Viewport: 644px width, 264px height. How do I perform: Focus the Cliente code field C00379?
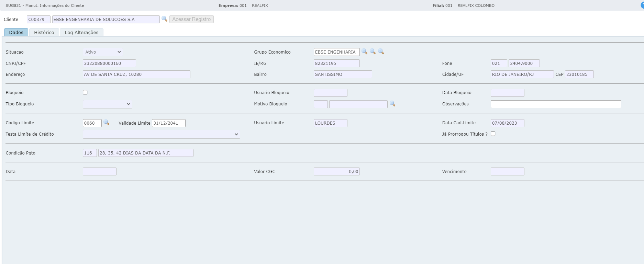click(x=38, y=20)
